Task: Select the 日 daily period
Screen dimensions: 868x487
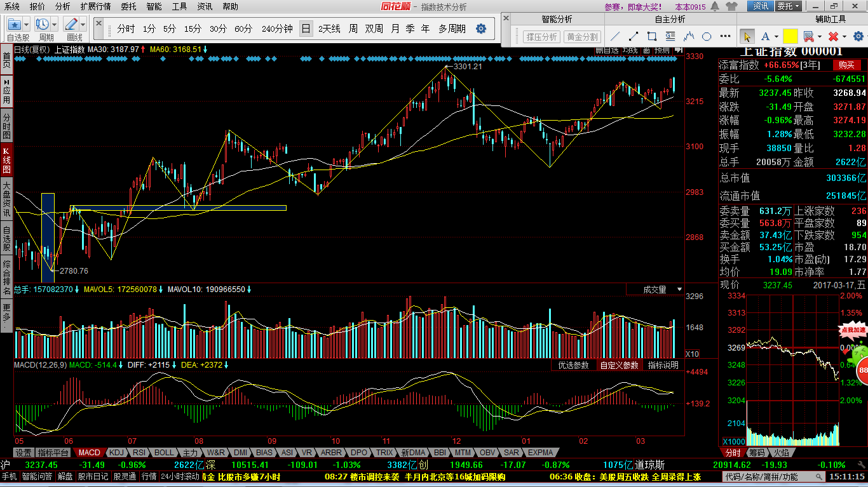Action: coord(306,29)
